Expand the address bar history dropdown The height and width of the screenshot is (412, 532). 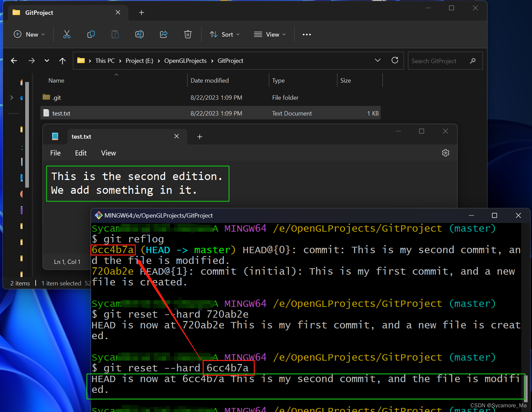[378, 60]
